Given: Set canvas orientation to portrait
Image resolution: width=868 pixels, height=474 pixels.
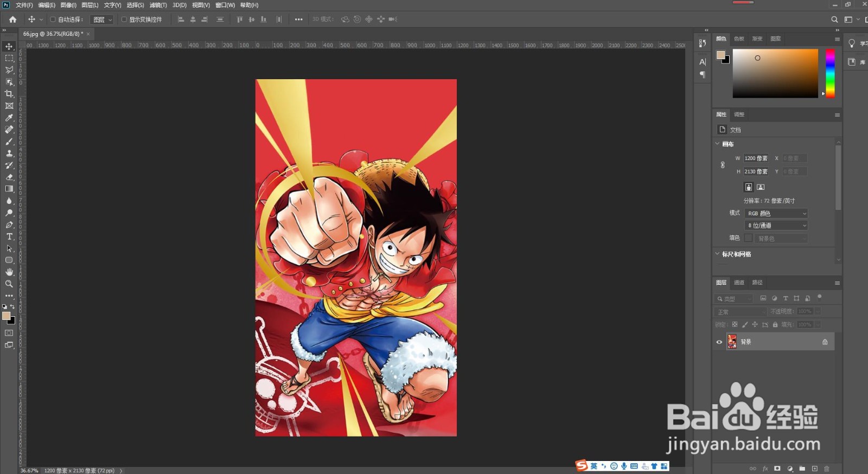Looking at the screenshot, I should [749, 187].
